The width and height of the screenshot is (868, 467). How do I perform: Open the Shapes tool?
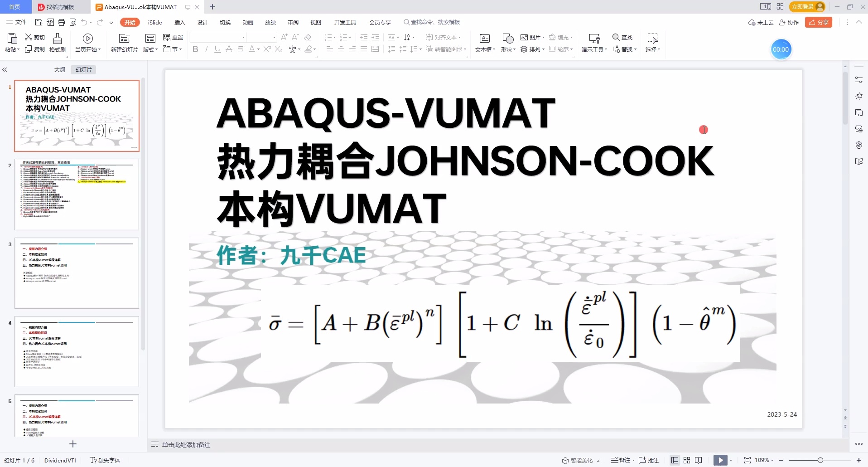pyautogui.click(x=507, y=43)
